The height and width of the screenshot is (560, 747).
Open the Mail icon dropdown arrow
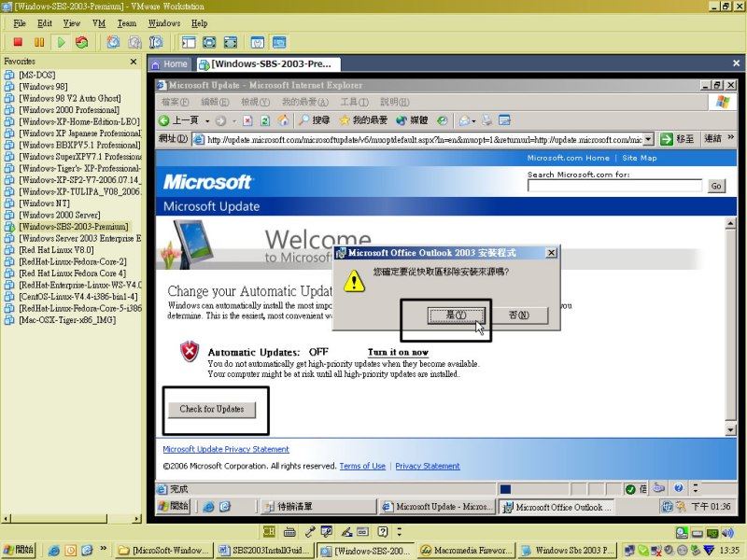tap(473, 121)
